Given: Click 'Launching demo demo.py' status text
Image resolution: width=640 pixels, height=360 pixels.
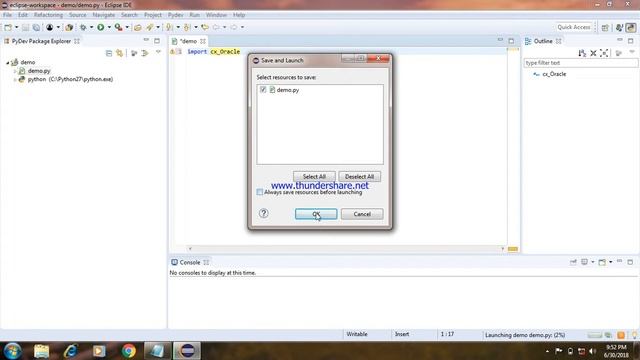Looking at the screenshot, I should (525, 335).
